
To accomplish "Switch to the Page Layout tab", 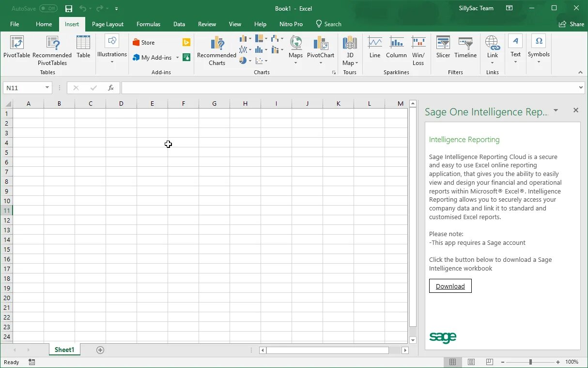I will tap(108, 24).
